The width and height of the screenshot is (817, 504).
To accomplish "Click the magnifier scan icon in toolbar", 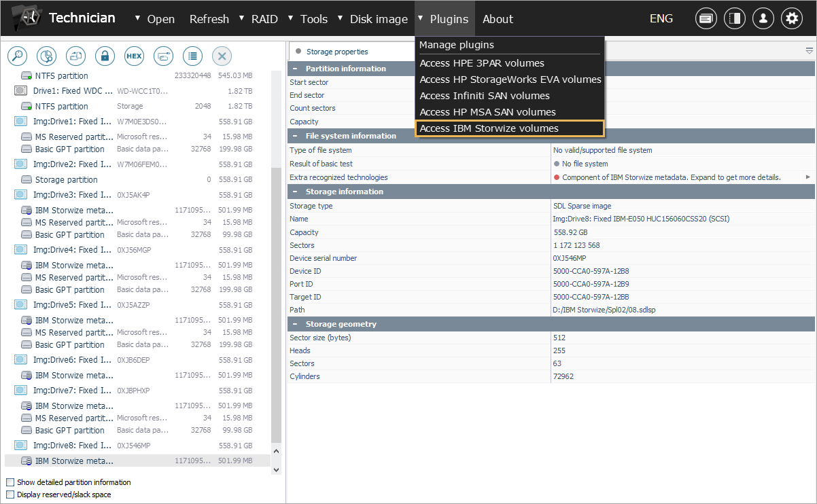I will pyautogui.click(x=17, y=56).
